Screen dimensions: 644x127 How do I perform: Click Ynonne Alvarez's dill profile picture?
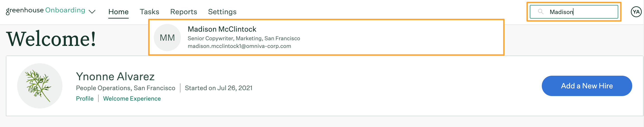coord(40,86)
